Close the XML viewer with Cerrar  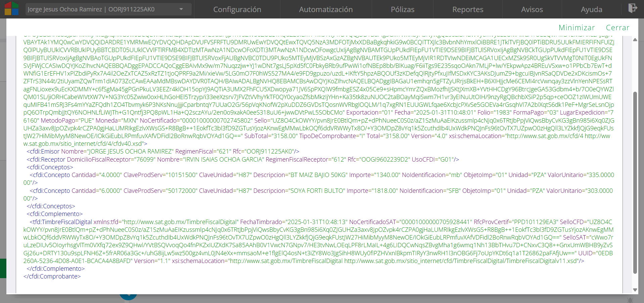pyautogui.click(x=617, y=28)
